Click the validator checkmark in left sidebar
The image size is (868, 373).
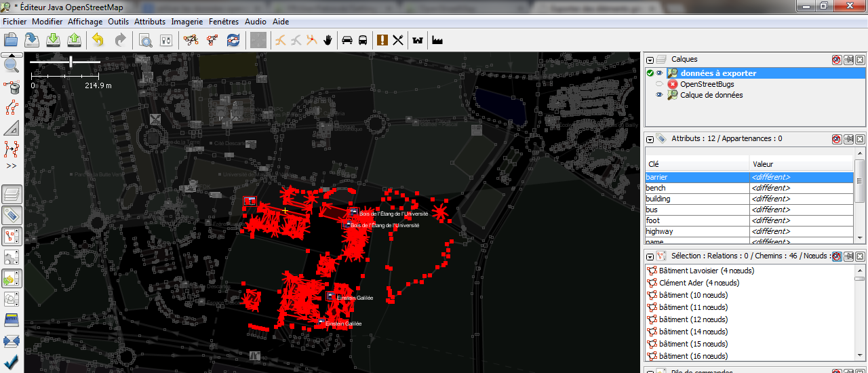(12, 362)
